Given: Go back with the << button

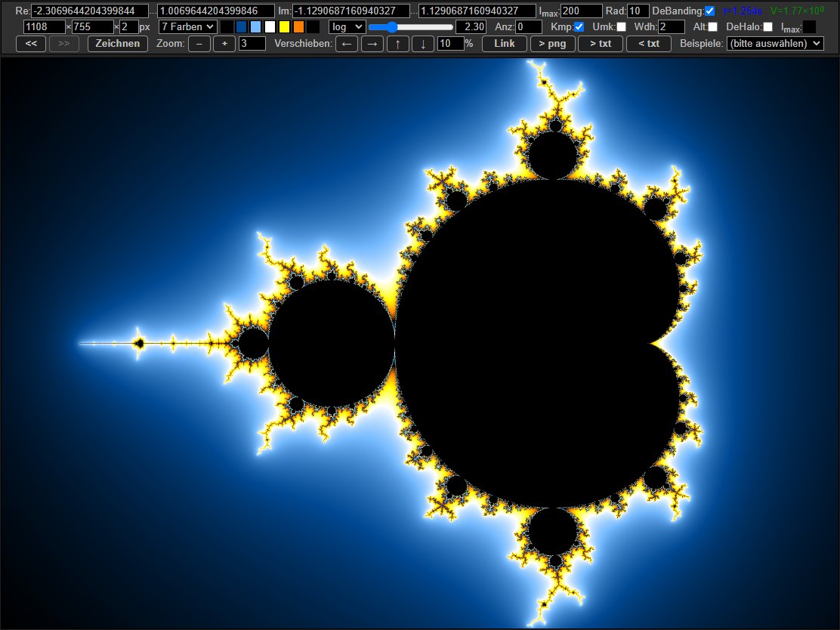Looking at the screenshot, I should point(31,44).
